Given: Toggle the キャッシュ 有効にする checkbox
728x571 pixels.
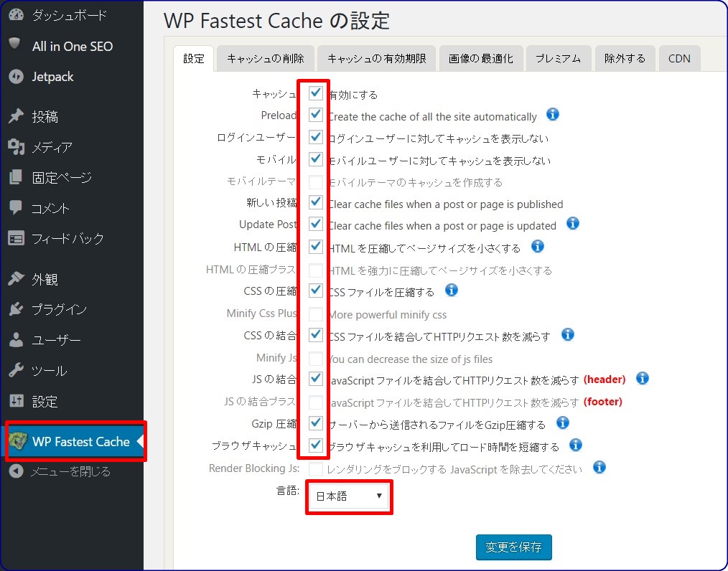Looking at the screenshot, I should click(316, 93).
